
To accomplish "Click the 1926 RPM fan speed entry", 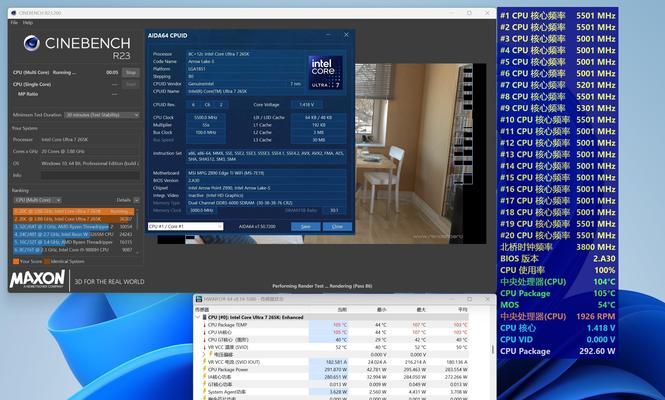I will point(558,316).
